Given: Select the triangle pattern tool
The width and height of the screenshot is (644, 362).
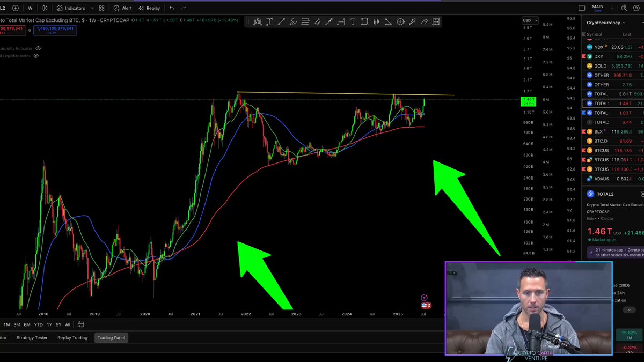Looking at the screenshot, I should coord(388,22).
